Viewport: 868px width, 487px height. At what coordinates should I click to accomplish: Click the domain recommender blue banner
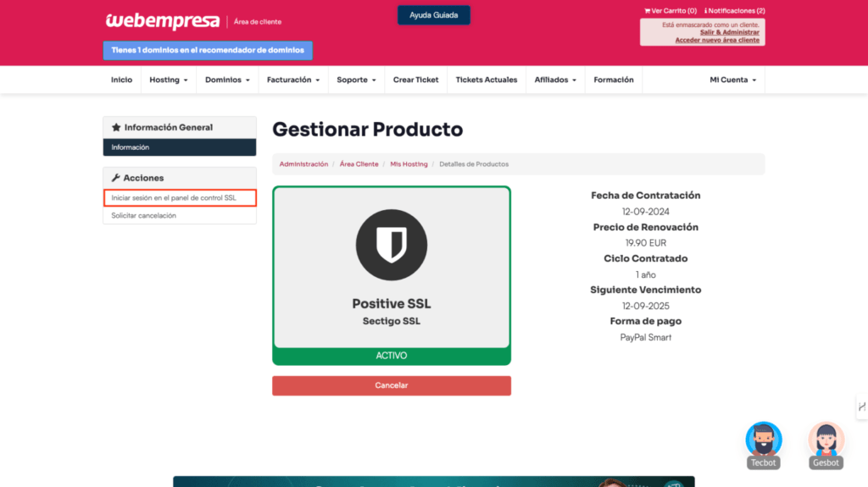[x=208, y=50]
